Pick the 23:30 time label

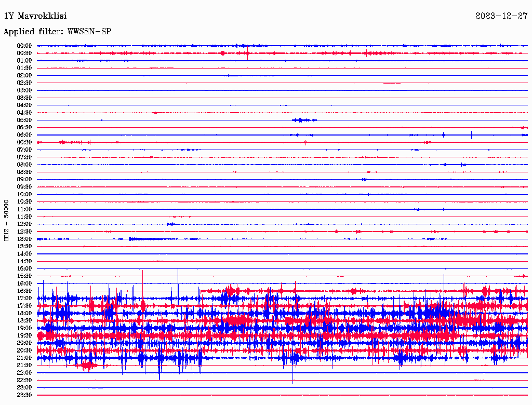point(24,395)
